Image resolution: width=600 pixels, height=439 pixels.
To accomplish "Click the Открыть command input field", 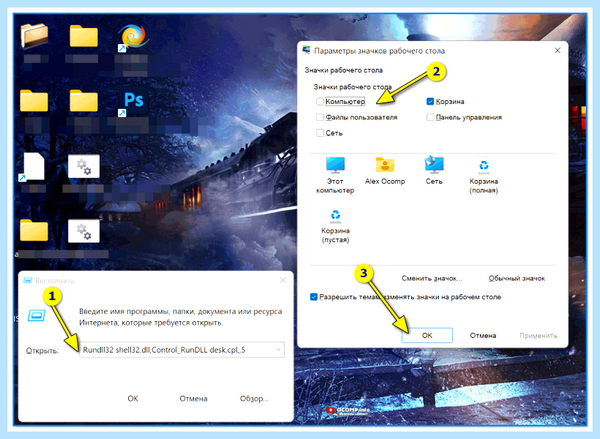I will [x=182, y=350].
